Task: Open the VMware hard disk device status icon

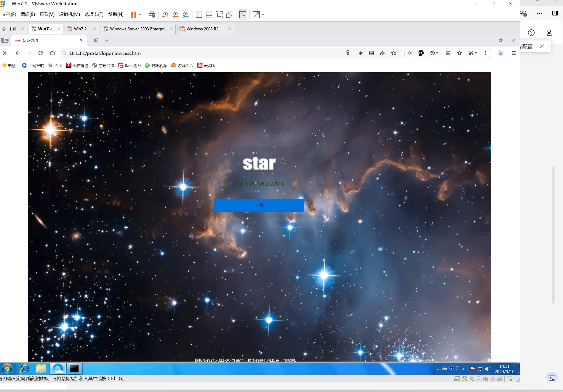Action: (x=457, y=379)
